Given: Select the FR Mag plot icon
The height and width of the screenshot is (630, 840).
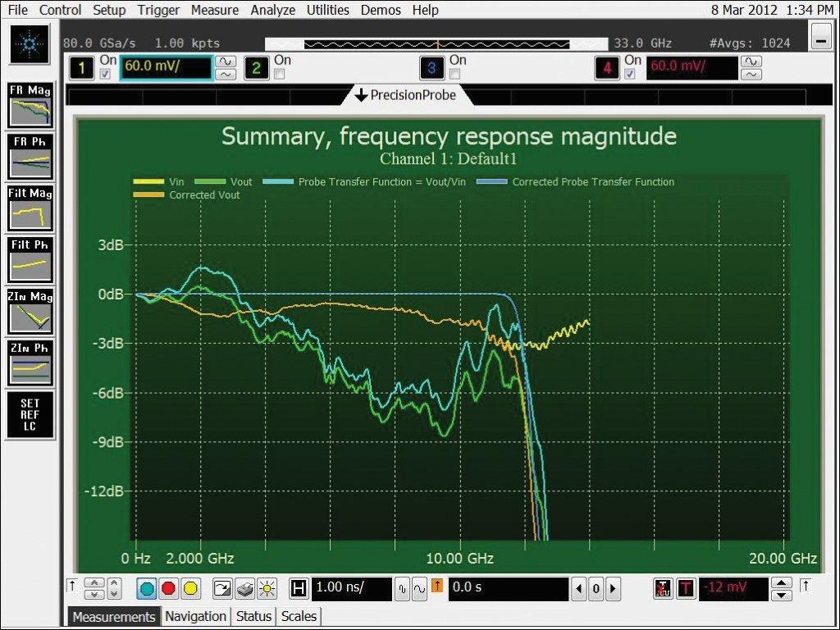Looking at the screenshot, I should 30,105.
